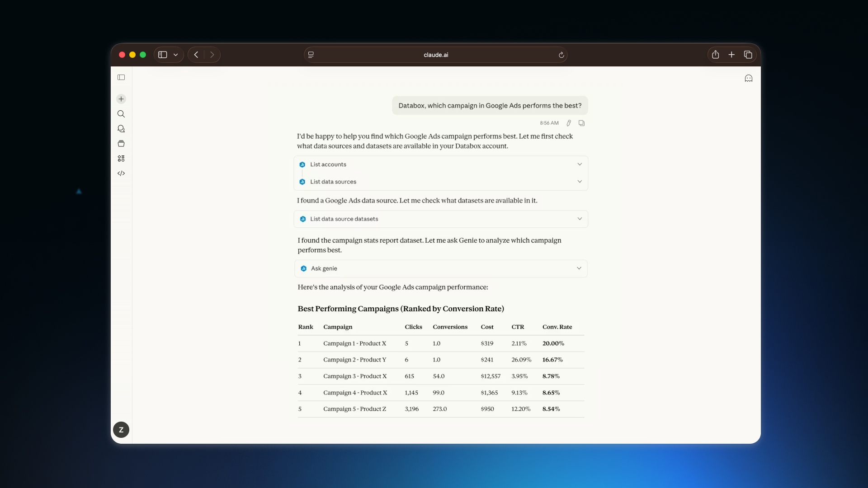Open the Connectors icon in the sidebar
Screen dimensions: 868x488
121,158
